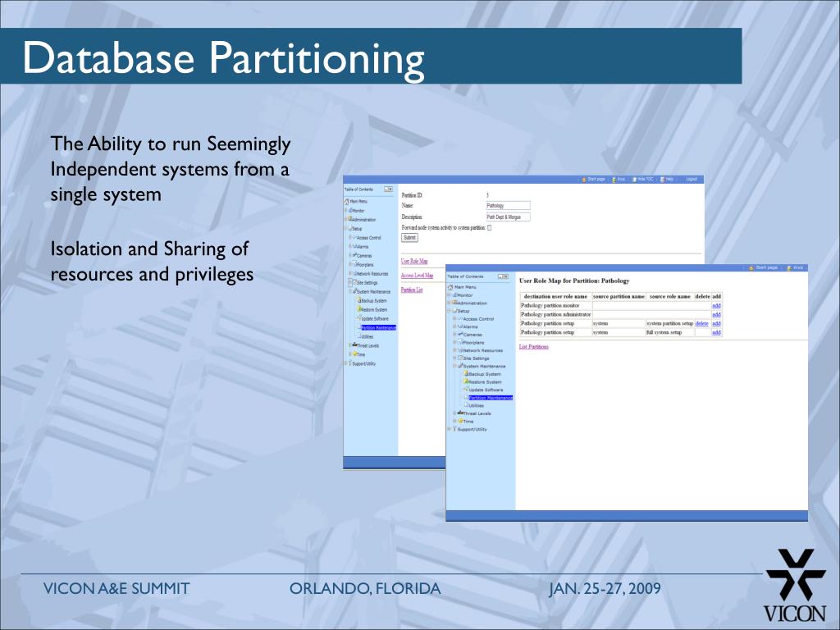Image resolution: width=840 pixels, height=630 pixels.
Task: Click the Name field containing Pathology
Action: tap(509, 205)
